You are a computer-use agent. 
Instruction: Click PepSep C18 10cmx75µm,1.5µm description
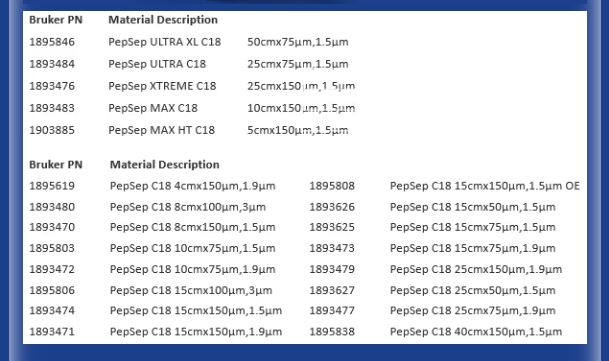[x=193, y=248]
